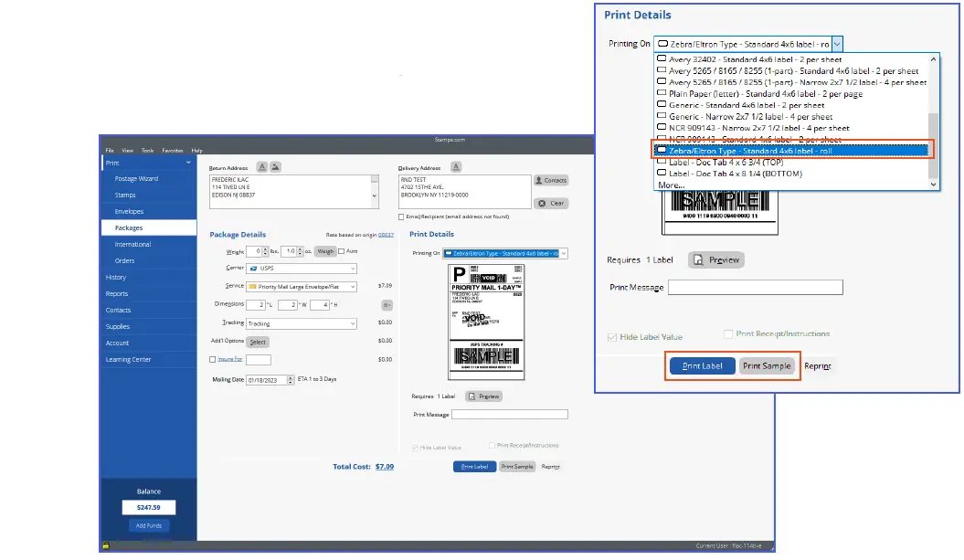Click the Return Address font (A) icon
This screenshot has width=964, height=560.
tap(262, 166)
